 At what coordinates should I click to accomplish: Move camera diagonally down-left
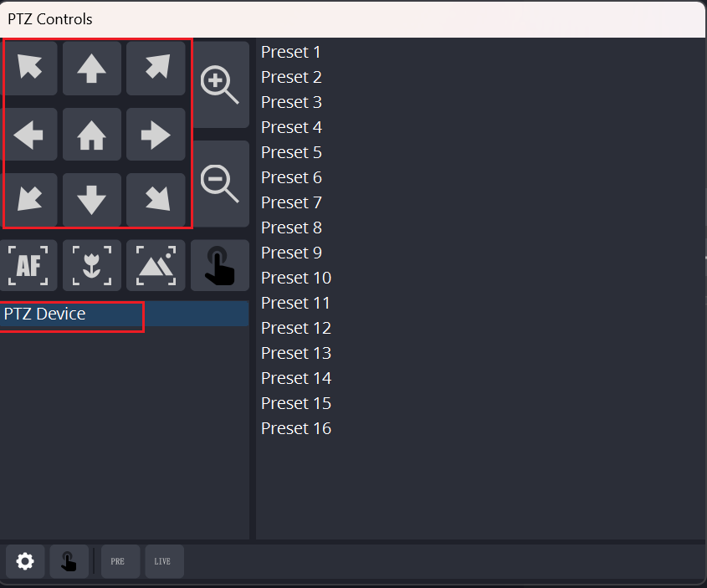pyautogui.click(x=28, y=200)
